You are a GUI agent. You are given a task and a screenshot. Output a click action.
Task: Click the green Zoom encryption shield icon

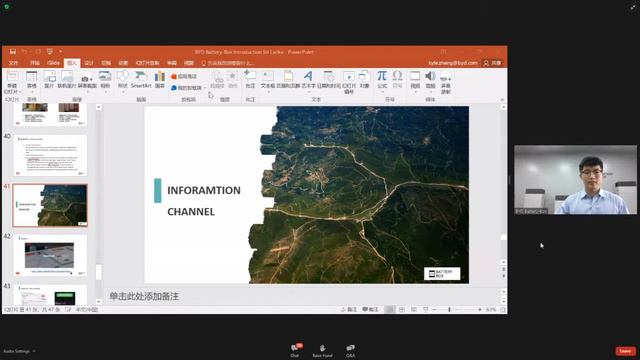click(x=7, y=7)
